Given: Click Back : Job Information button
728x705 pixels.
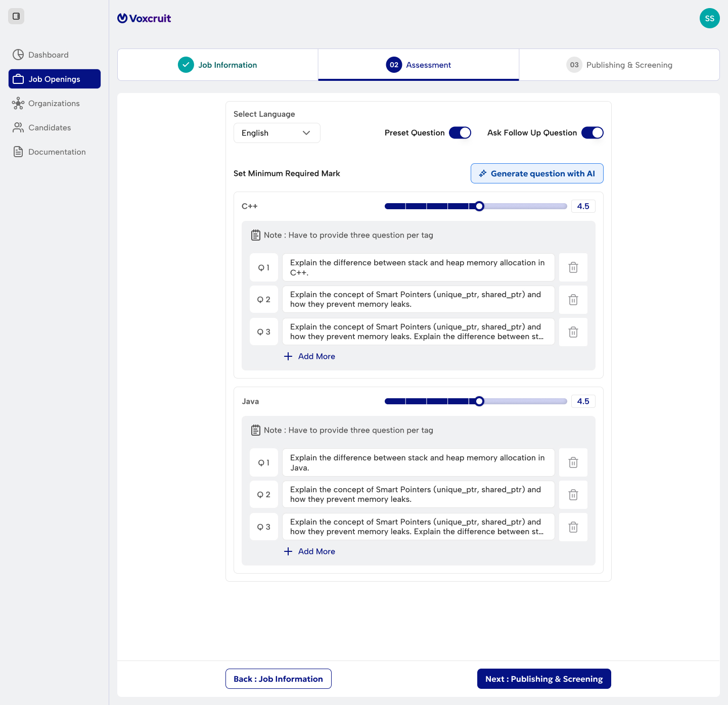Looking at the screenshot, I should 279,679.
